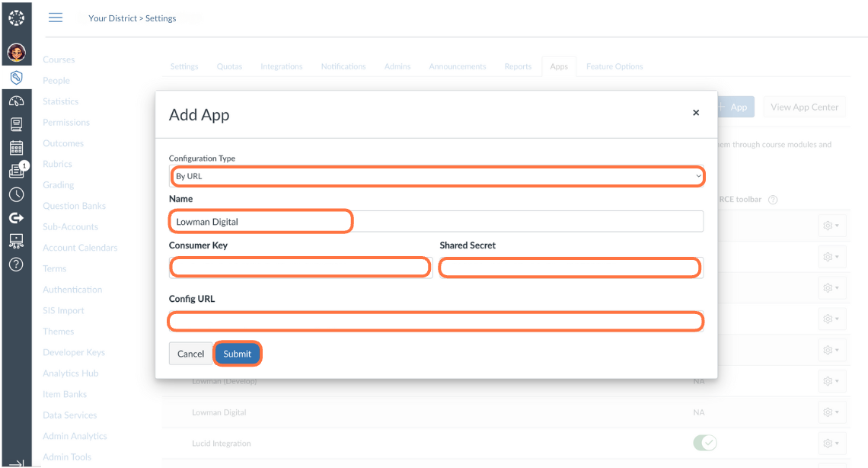Open the Help question mark icon
The width and height of the screenshot is (868, 468).
16,264
